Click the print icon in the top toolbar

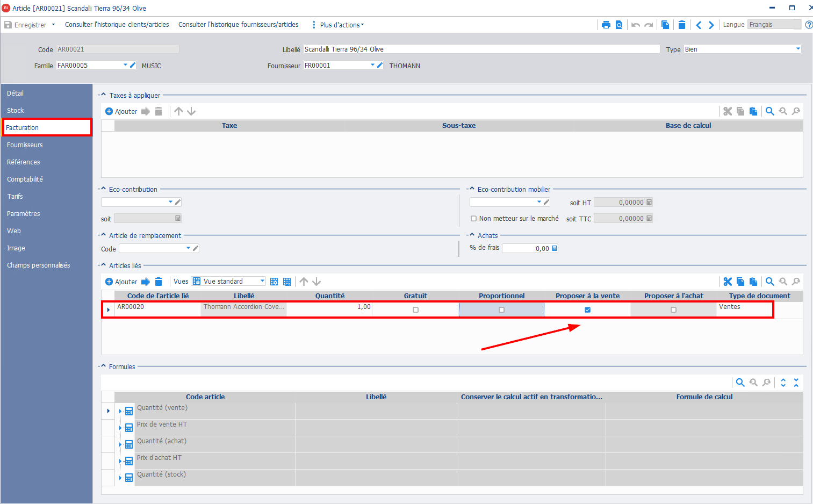(606, 25)
